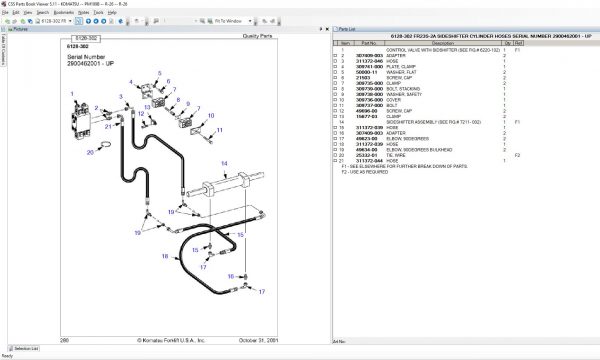This screenshot has width=600, height=360.
Task: Check the box for item 21 HOSE 311372-044
Action: click(x=336, y=161)
